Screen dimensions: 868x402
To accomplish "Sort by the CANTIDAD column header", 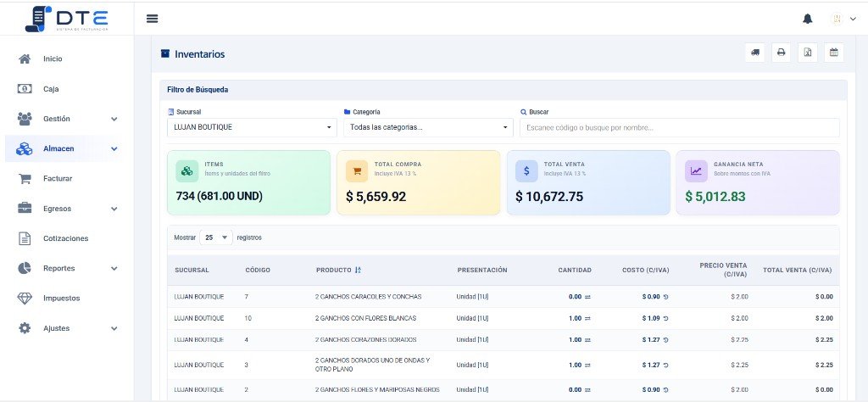I will [x=575, y=271].
